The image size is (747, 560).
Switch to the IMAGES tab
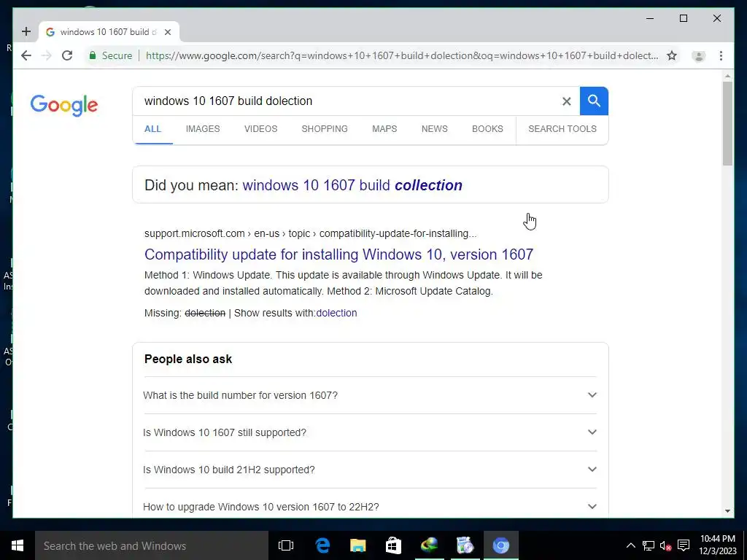click(203, 129)
